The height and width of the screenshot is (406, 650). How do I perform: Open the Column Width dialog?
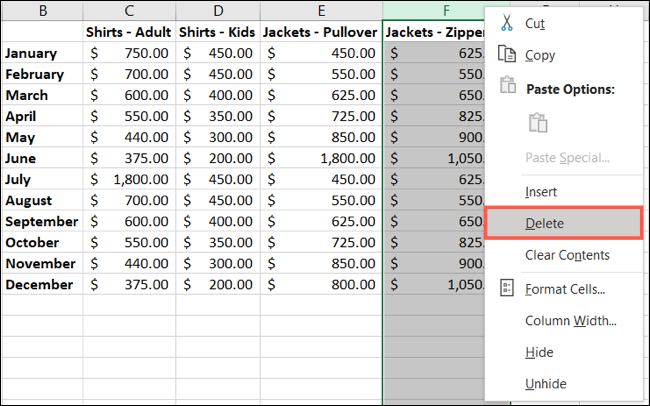(570, 321)
